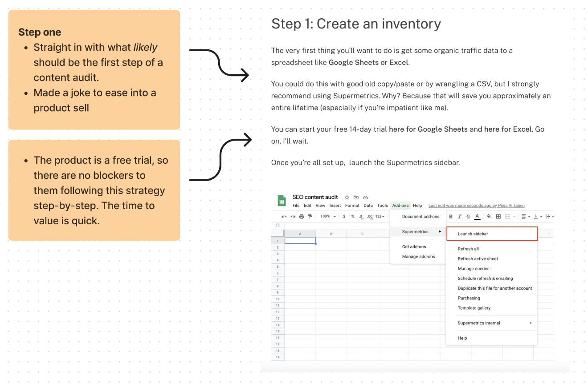Screen dimensions: 588x388
Task: Toggle Italic formatting in the toolbar
Action: [459, 217]
